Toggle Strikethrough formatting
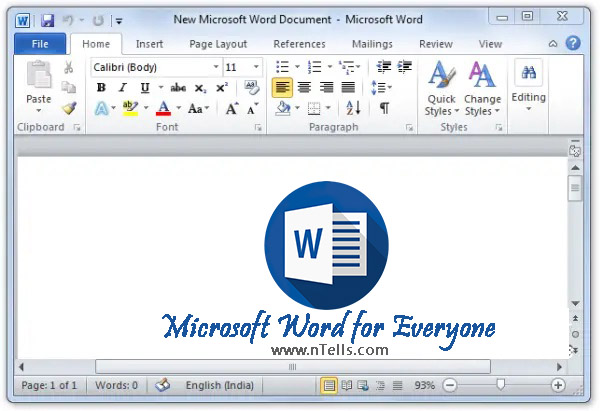Image resolution: width=600 pixels, height=411 pixels. tap(178, 88)
